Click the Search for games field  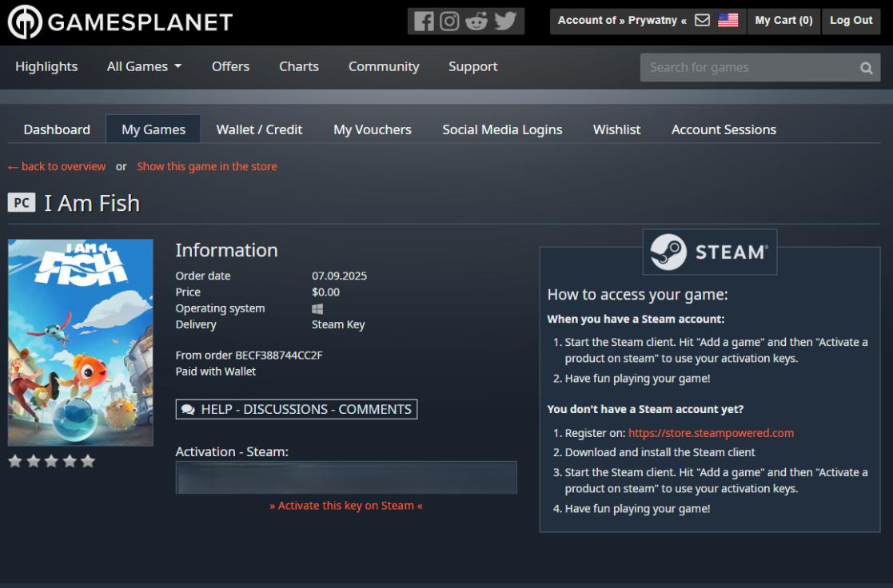pyautogui.click(x=747, y=68)
